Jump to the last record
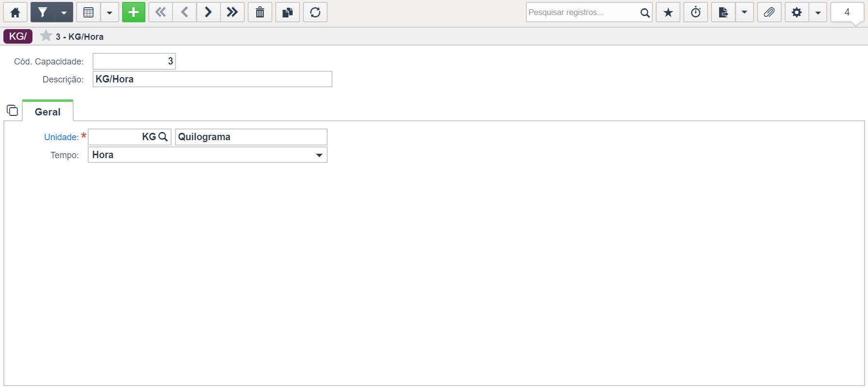 pyautogui.click(x=232, y=13)
